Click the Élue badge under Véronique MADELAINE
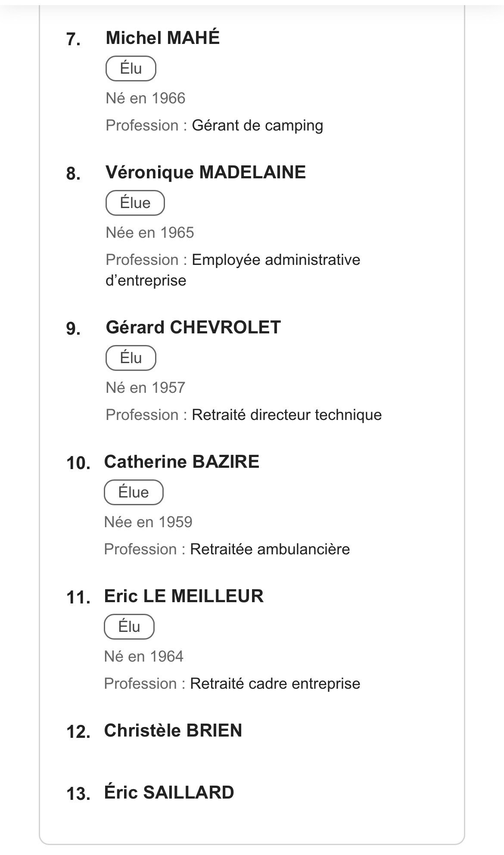The image size is (504, 855). click(x=135, y=203)
